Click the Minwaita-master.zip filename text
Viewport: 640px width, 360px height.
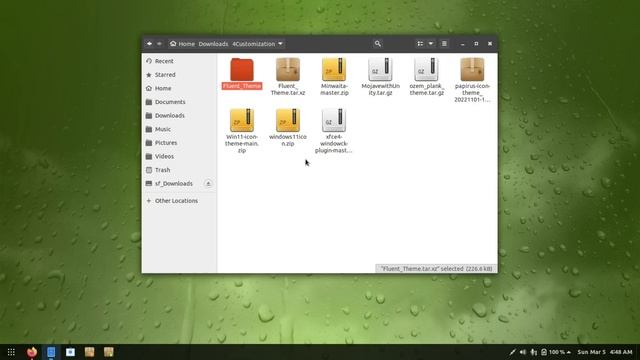(334, 89)
